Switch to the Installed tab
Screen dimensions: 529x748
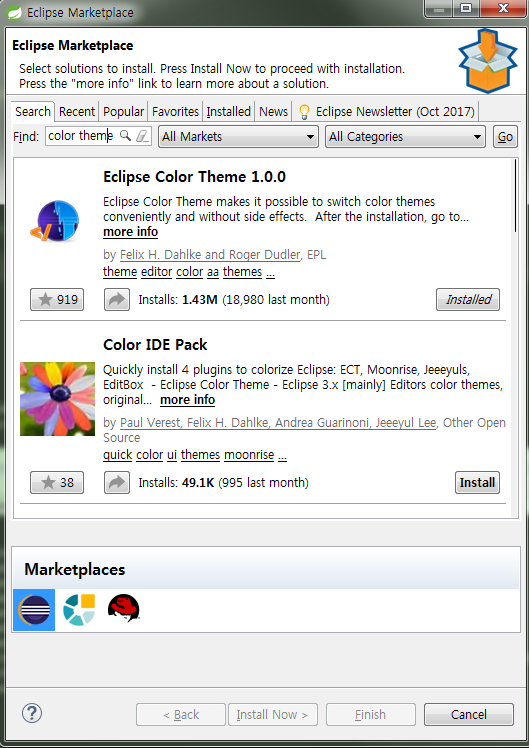point(228,112)
